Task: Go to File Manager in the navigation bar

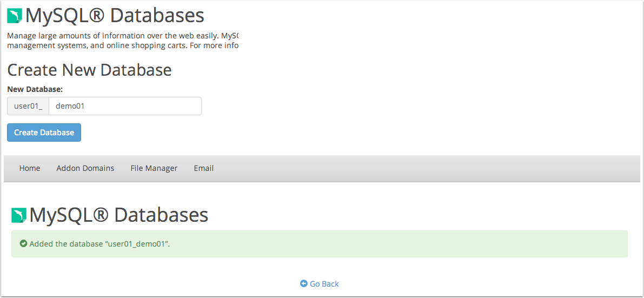Action: (x=154, y=168)
